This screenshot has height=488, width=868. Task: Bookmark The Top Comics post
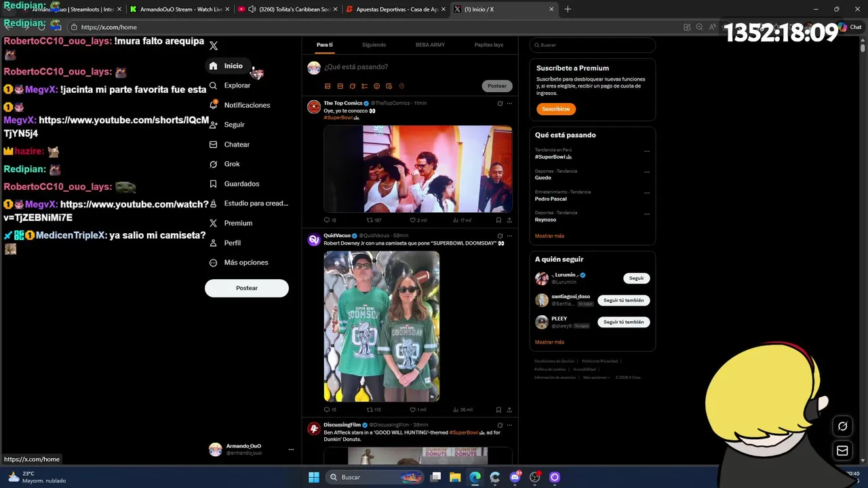coord(498,220)
